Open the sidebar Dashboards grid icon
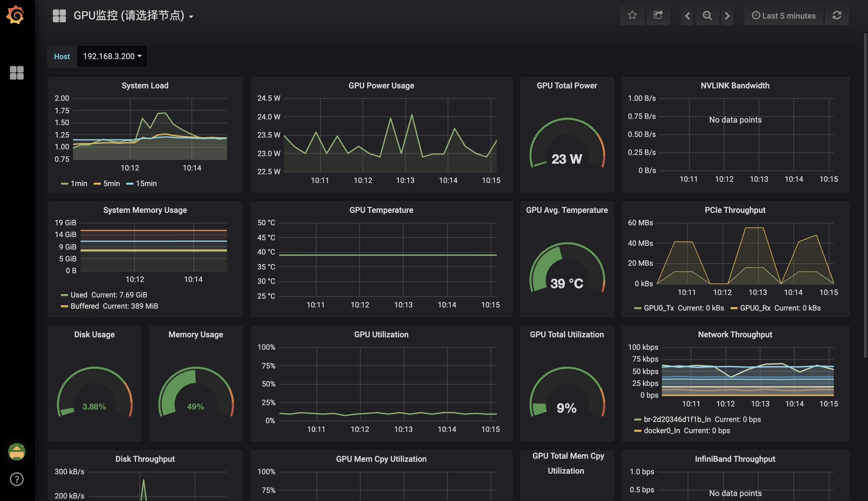 [16, 73]
